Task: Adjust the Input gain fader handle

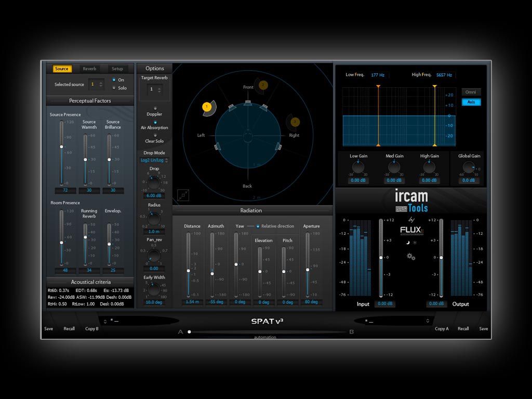Action: (381, 258)
